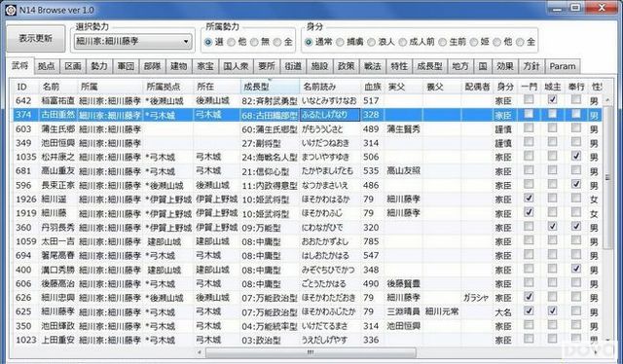Open the 施設 tab
623x364 pixels.
click(319, 66)
